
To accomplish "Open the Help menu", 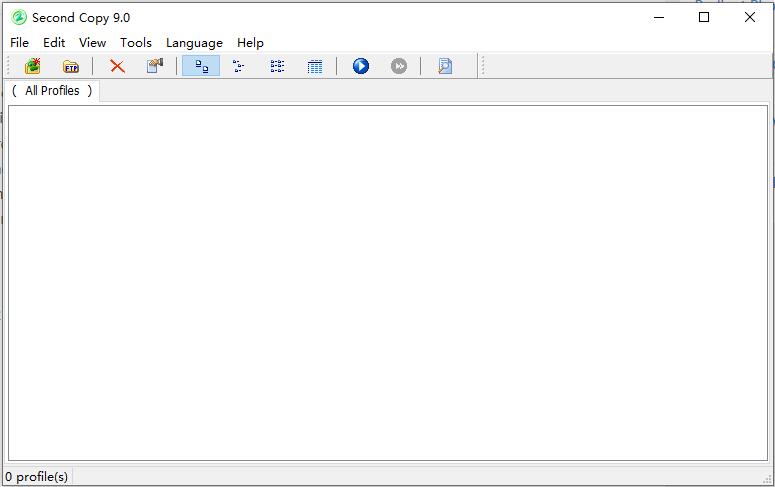I will point(250,43).
